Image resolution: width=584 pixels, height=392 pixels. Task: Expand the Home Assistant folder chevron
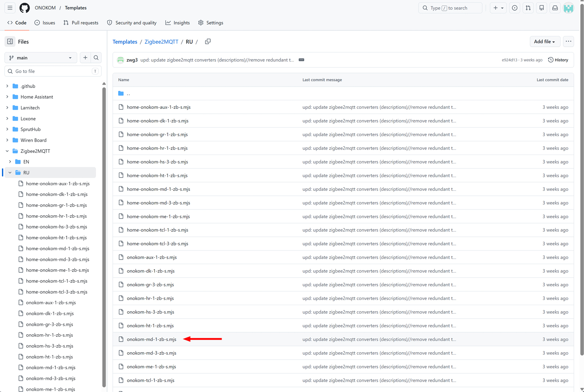pyautogui.click(x=7, y=97)
